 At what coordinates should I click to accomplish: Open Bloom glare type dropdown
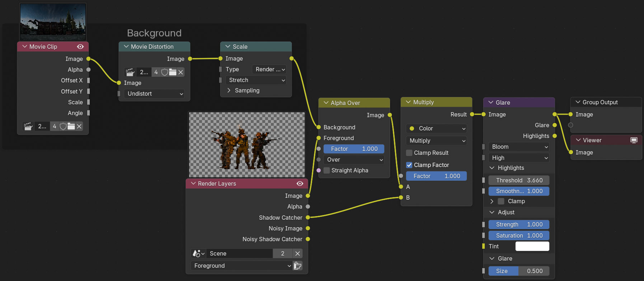pos(519,147)
